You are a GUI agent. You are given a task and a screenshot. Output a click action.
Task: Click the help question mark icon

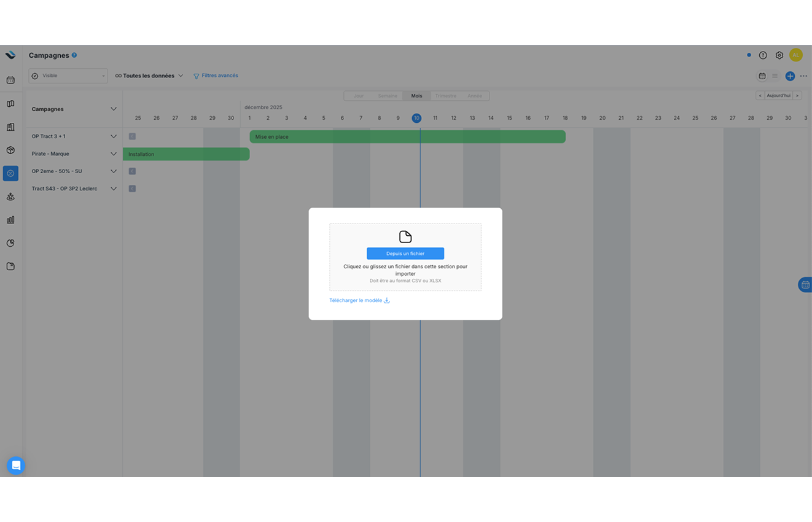[763, 55]
